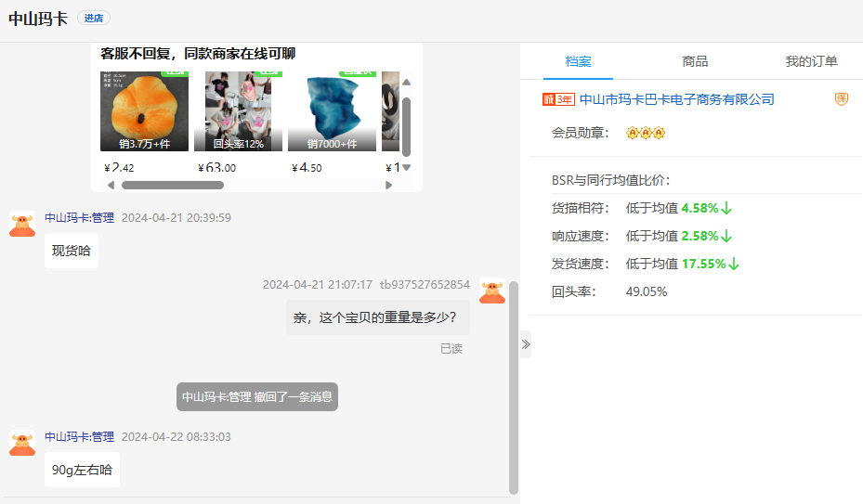This screenshot has width=863, height=504.
Task: Click the 撤回了一条消息 notice
Action: [257, 396]
